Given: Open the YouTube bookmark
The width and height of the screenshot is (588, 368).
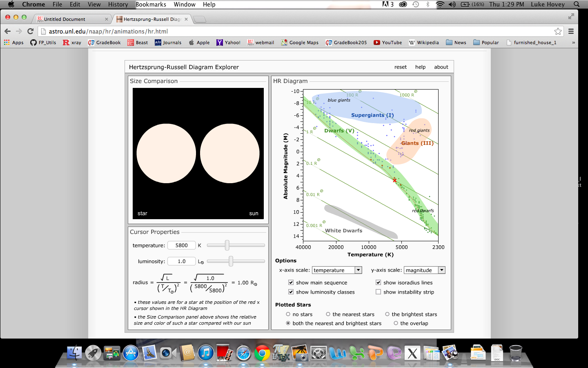Looking at the screenshot, I should point(388,43).
